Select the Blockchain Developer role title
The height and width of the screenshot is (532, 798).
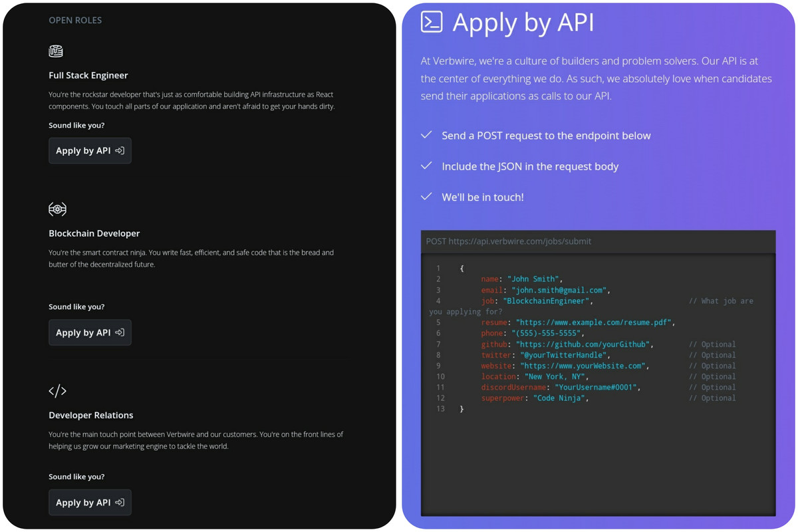point(94,233)
